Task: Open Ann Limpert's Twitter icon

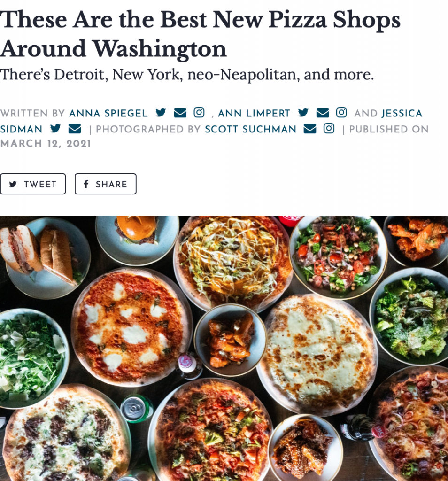Action: coord(303,113)
